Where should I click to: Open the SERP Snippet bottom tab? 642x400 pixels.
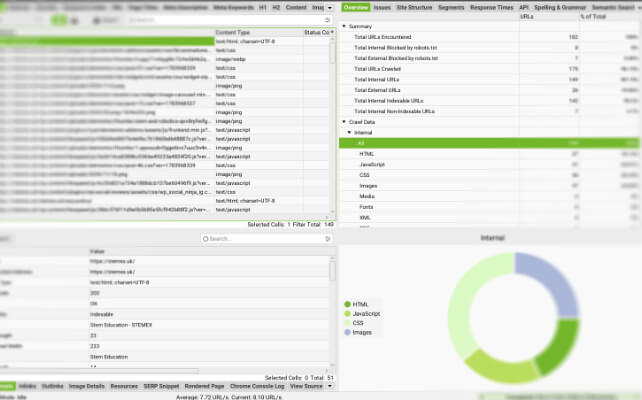(161, 386)
